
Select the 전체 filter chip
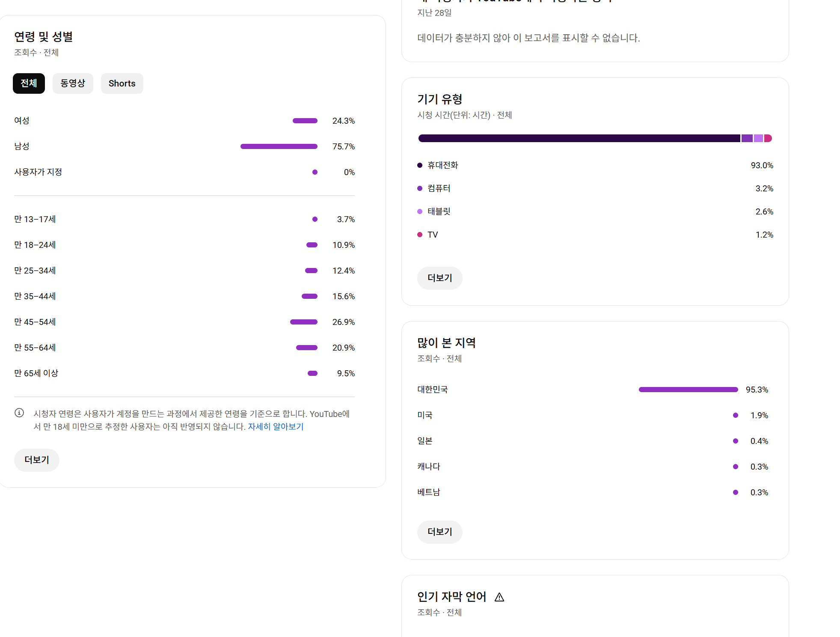[29, 83]
